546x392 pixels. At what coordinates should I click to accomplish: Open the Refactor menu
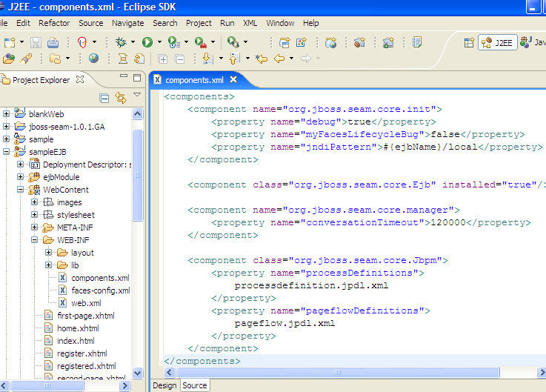(x=54, y=23)
